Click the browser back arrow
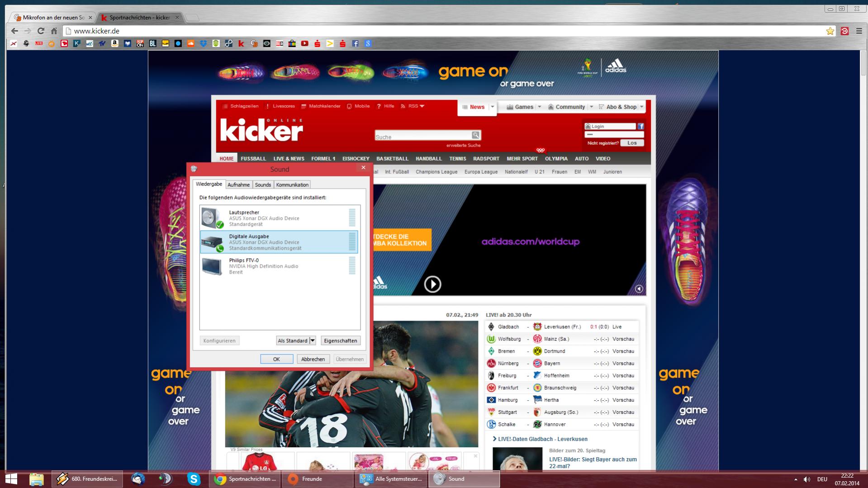 point(14,31)
